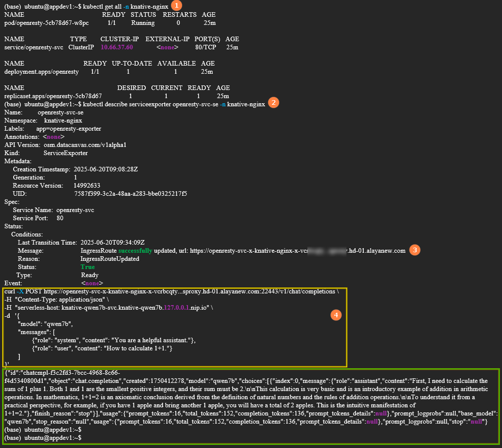Click the last empty shell prompt line
The image size is (502, 448).
[40, 438]
